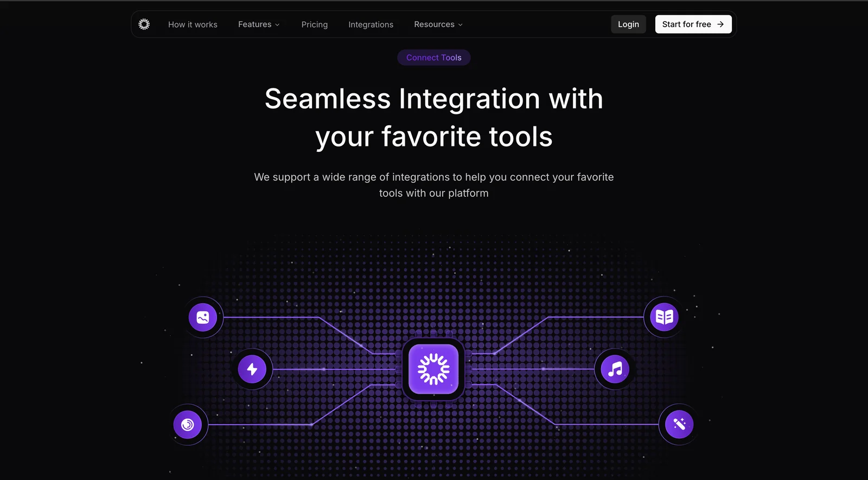This screenshot has width=868, height=480.
Task: Click the sunburst logo in the navbar
Action: [144, 24]
